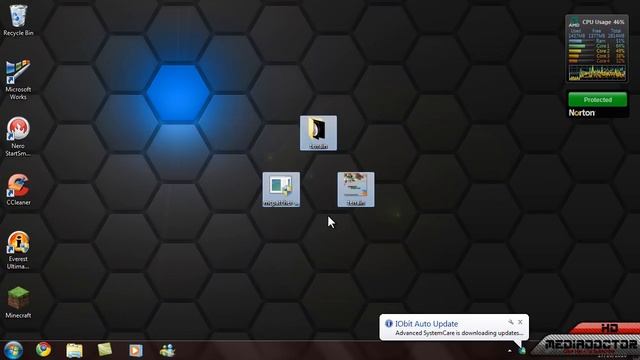Open the media player taskbar icon
The height and width of the screenshot is (360, 640).
136,350
